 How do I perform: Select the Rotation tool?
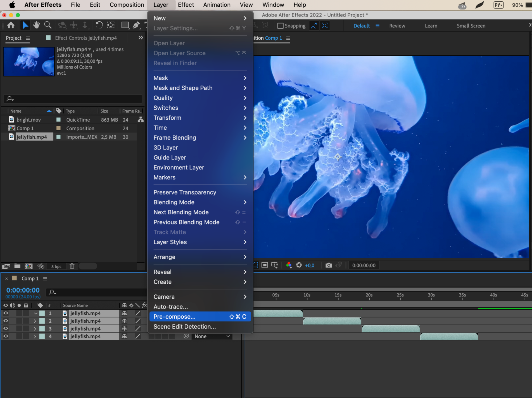(x=99, y=25)
